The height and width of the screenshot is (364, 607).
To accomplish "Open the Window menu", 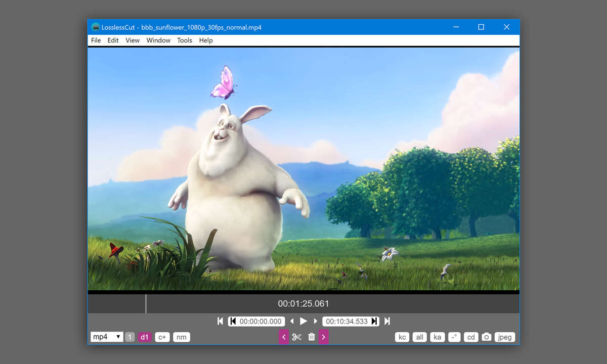I will (x=158, y=40).
